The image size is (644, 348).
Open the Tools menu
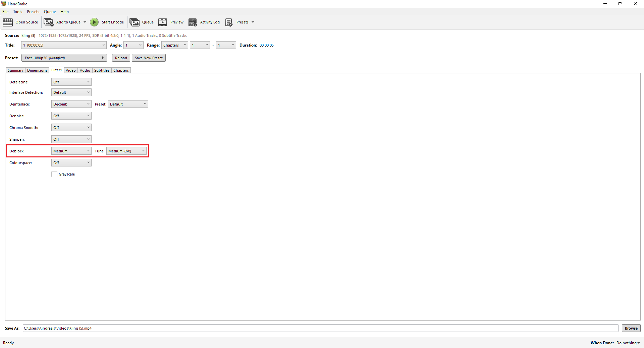point(18,12)
